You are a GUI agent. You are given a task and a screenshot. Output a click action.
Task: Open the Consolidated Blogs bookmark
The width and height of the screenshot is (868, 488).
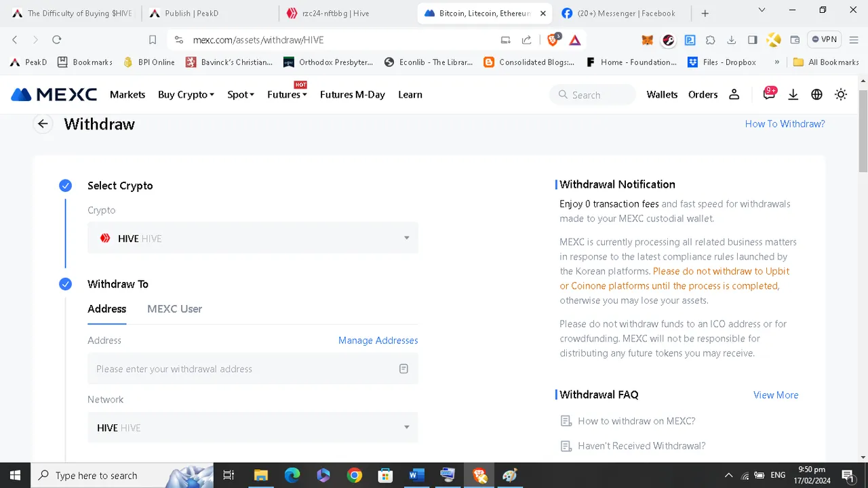529,62
